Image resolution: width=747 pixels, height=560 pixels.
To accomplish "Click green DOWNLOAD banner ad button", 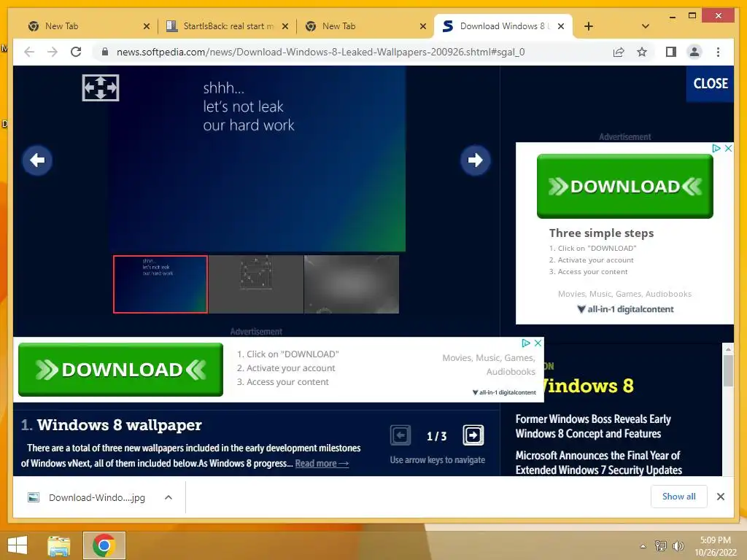I will click(120, 370).
